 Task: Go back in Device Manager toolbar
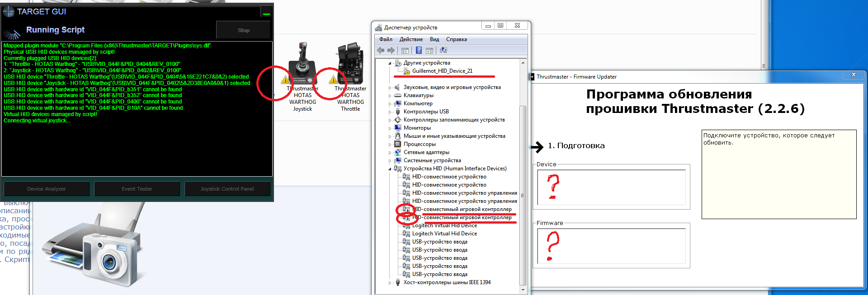click(381, 51)
